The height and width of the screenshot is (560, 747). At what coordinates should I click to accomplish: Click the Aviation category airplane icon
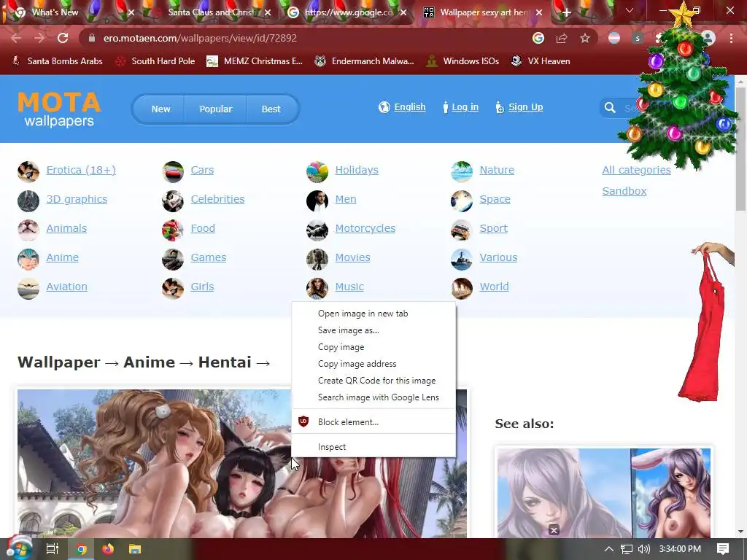pyautogui.click(x=28, y=288)
